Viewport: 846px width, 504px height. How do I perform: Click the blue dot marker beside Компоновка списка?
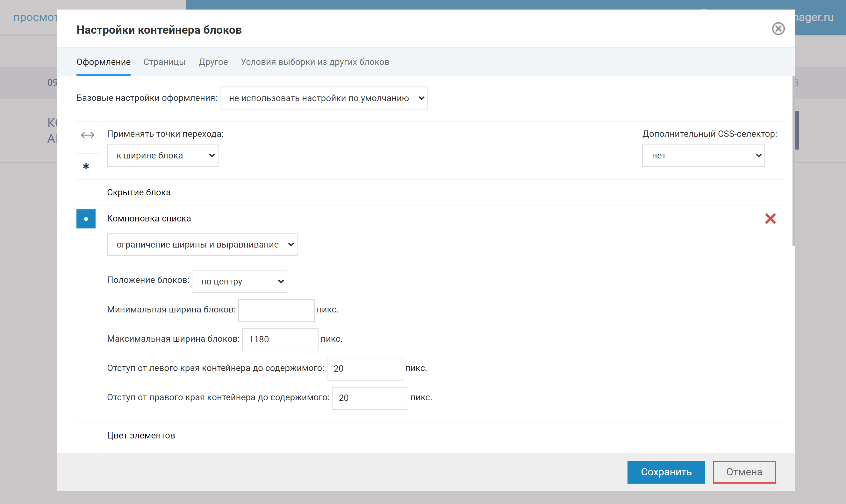86,219
